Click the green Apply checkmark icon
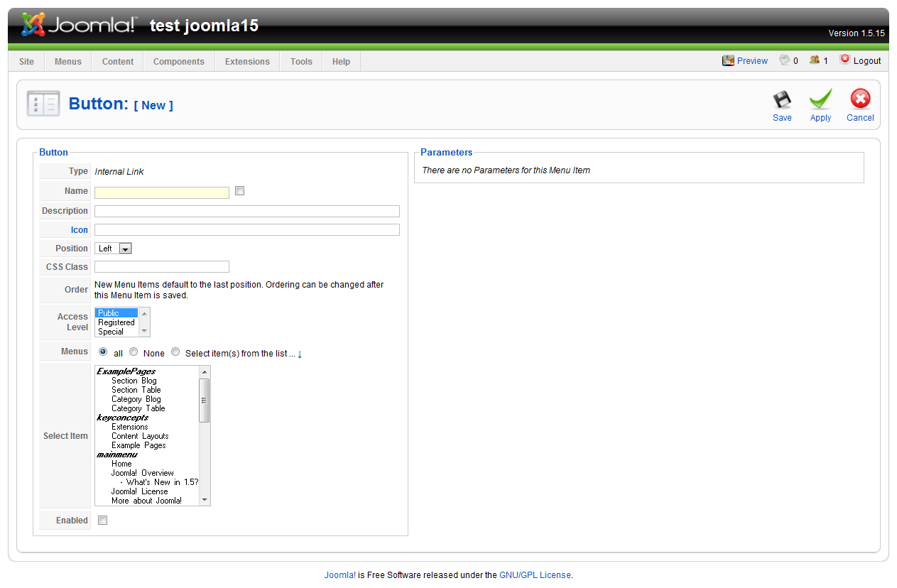Image resolution: width=897 pixels, height=588 pixels. (x=820, y=99)
